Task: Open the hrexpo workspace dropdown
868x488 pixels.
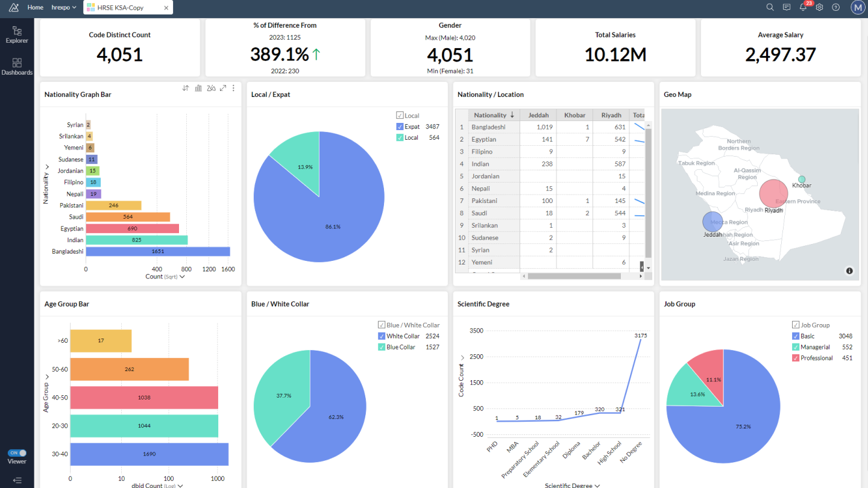Action: tap(64, 7)
